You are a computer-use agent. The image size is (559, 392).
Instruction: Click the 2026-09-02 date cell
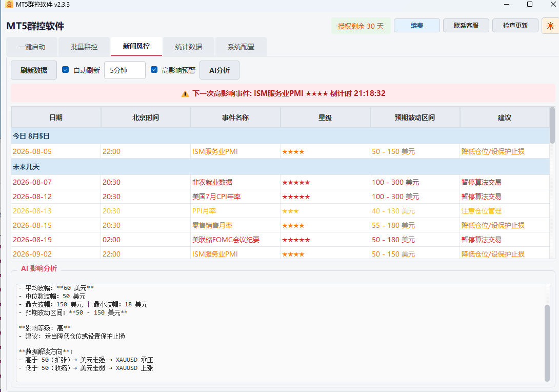[56, 253]
